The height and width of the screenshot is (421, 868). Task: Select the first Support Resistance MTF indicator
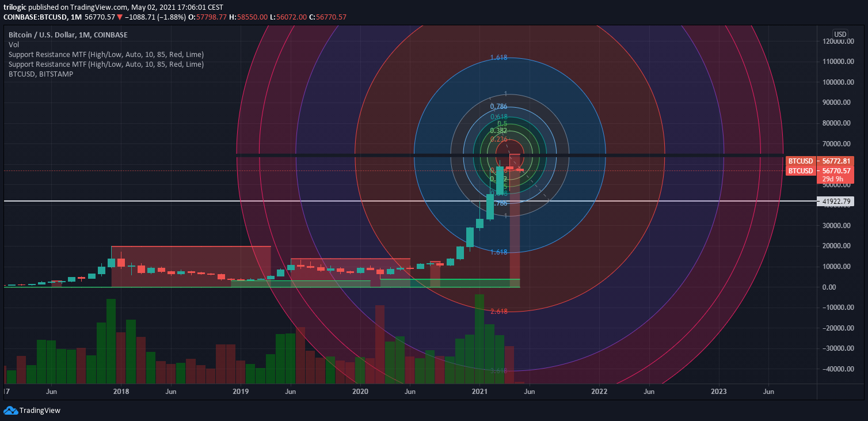coord(106,54)
